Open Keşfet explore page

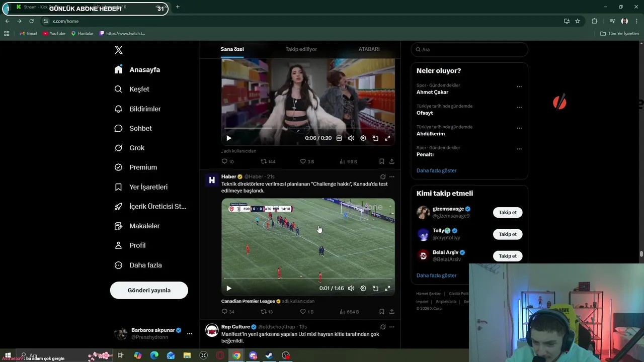coord(132,89)
